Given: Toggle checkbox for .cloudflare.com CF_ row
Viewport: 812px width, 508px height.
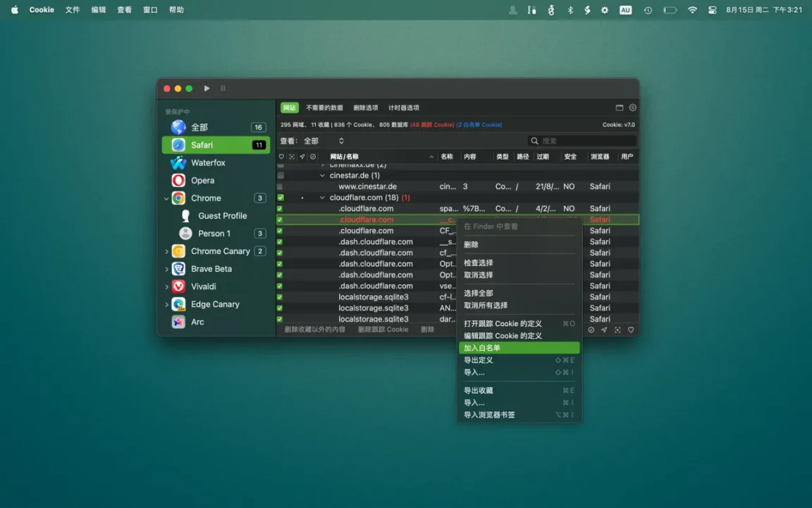Looking at the screenshot, I should click(x=280, y=231).
